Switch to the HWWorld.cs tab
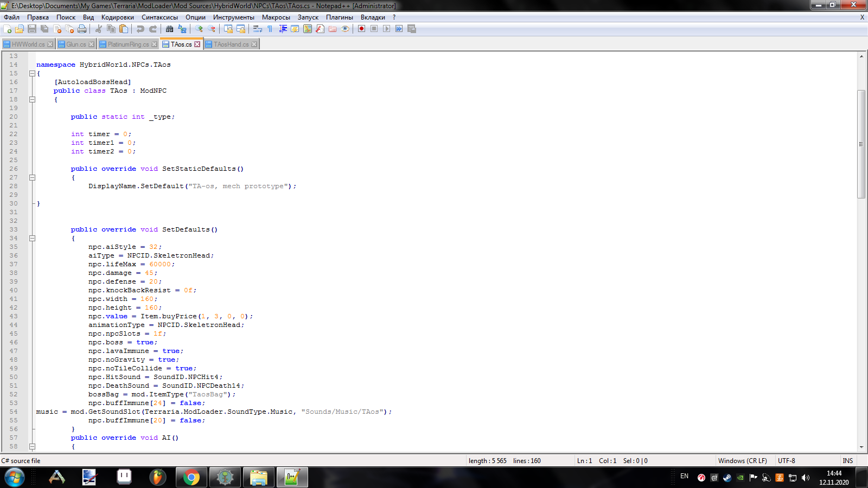Screen dimensions: 868x488 (x=28, y=44)
